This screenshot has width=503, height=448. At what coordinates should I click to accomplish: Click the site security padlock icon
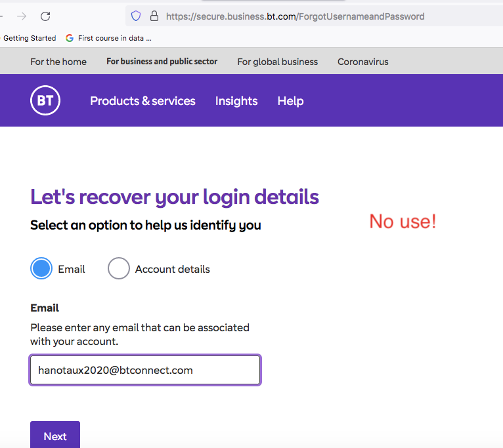[x=154, y=16]
